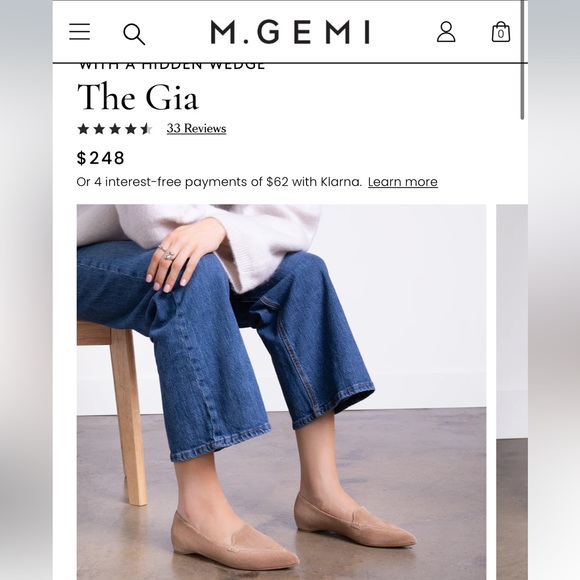Go home via the M.GEMI logo
The height and width of the screenshot is (580, 580).
point(290,32)
